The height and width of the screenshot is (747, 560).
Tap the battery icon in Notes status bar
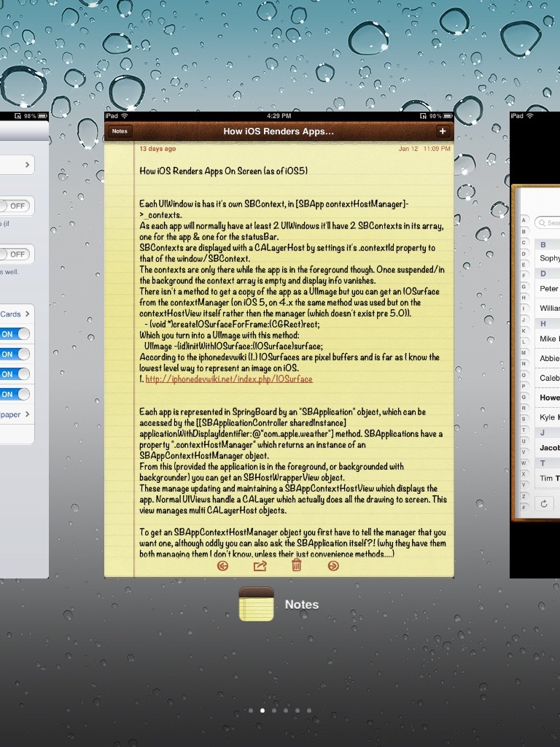[448, 116]
